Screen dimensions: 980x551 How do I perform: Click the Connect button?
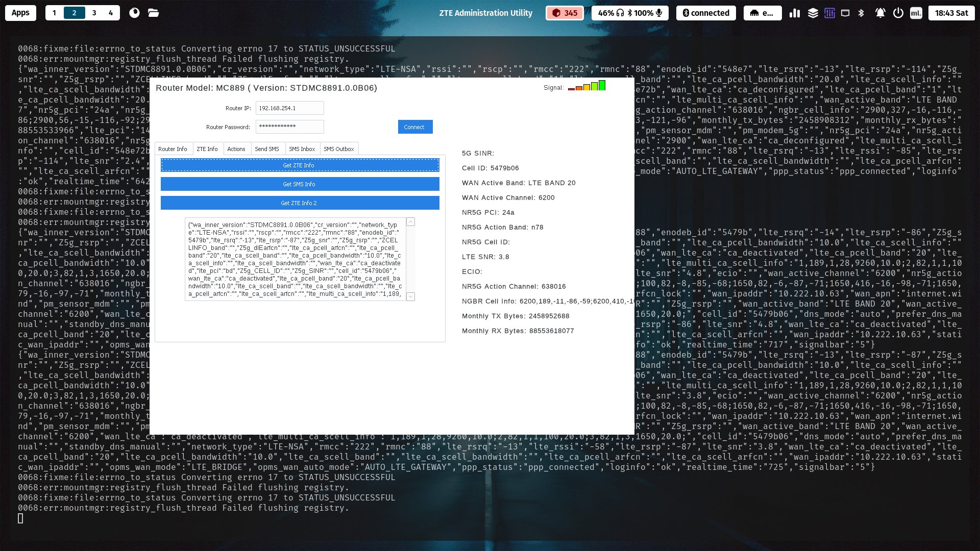pos(415,127)
